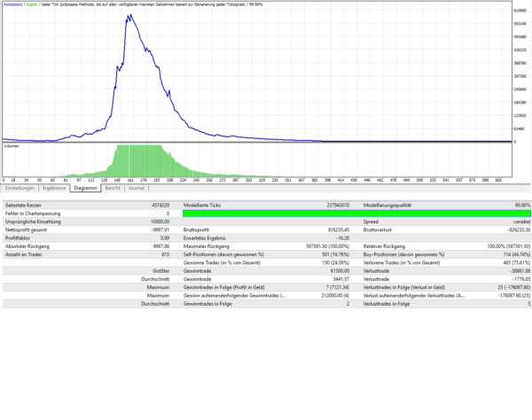Click the 'Getestete Kerzen' label
Screen dimensions: 532x420
coord(23,206)
